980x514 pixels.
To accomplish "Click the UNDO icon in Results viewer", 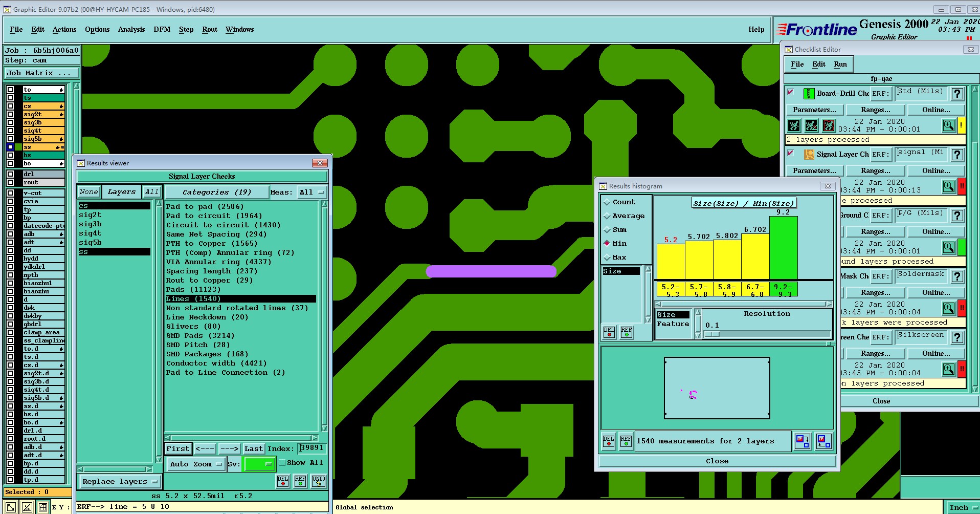I will click(x=319, y=481).
